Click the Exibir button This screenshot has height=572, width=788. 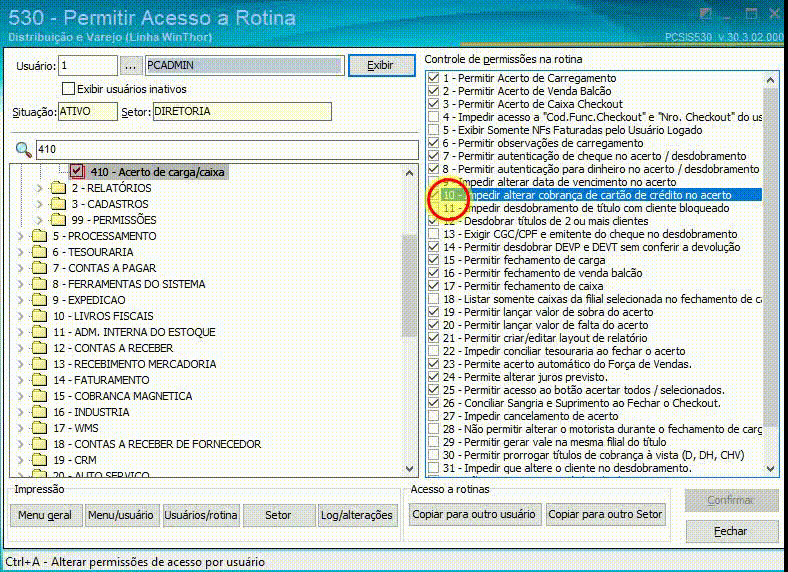click(381, 65)
